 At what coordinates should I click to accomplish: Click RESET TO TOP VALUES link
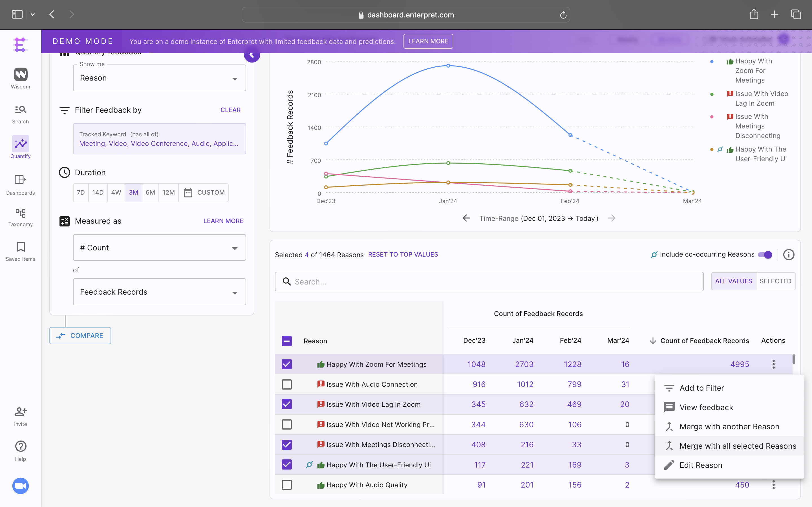(x=403, y=255)
